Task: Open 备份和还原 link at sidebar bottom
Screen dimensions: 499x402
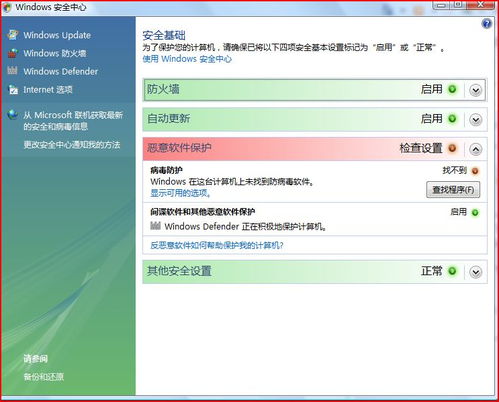Action: (x=44, y=377)
